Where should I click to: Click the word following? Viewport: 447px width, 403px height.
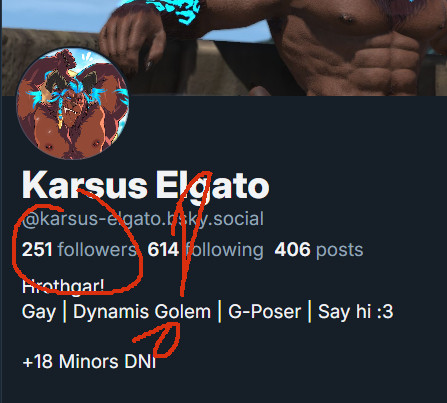pos(224,251)
